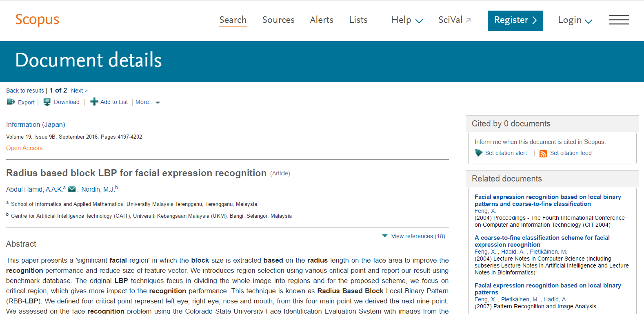Expand the Login dropdown
The image size is (644, 314).
(x=575, y=20)
